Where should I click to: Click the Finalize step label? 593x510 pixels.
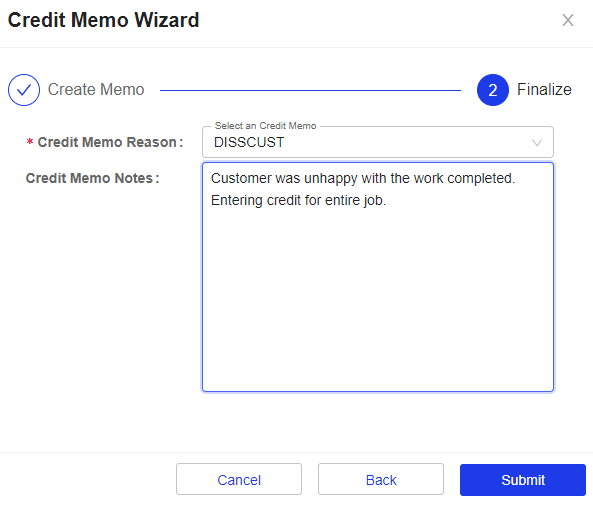[x=544, y=90]
